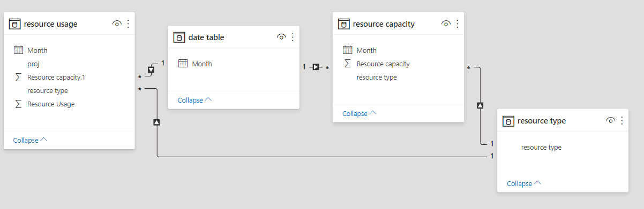Toggle visibility of resource capacity table
Image resolution: width=644 pixels, height=209 pixels.
point(446,24)
